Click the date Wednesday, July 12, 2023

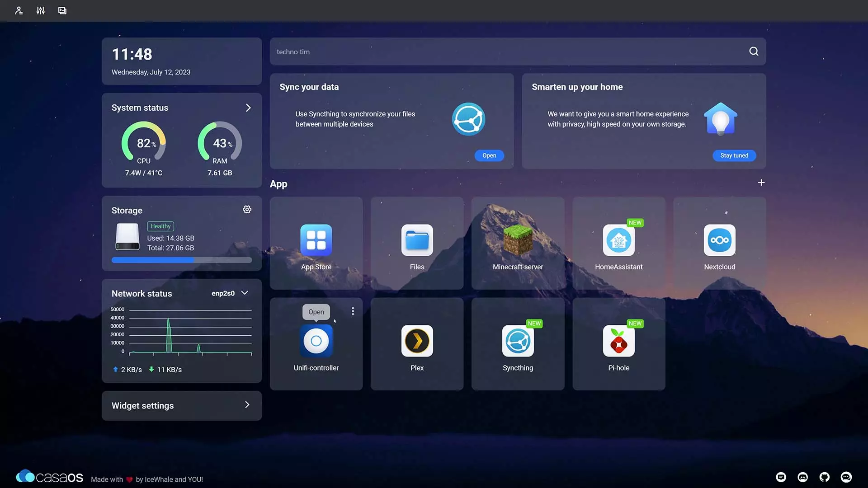coord(151,72)
